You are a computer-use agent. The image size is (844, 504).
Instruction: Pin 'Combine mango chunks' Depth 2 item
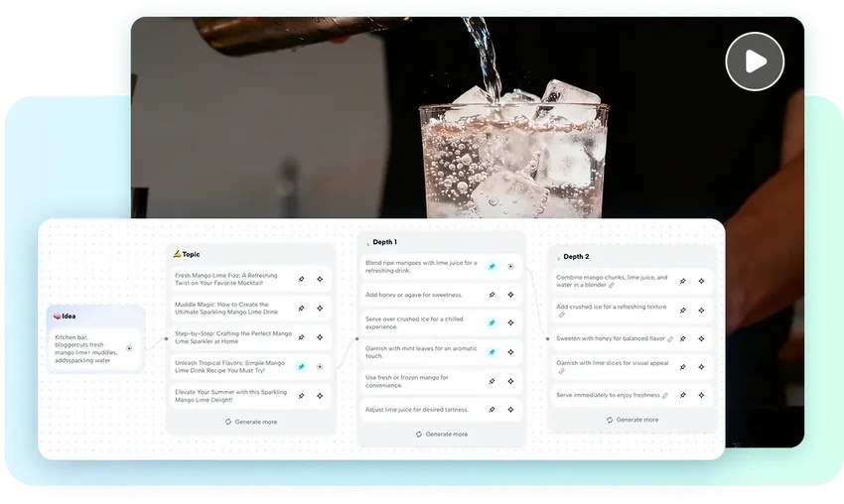tap(682, 282)
